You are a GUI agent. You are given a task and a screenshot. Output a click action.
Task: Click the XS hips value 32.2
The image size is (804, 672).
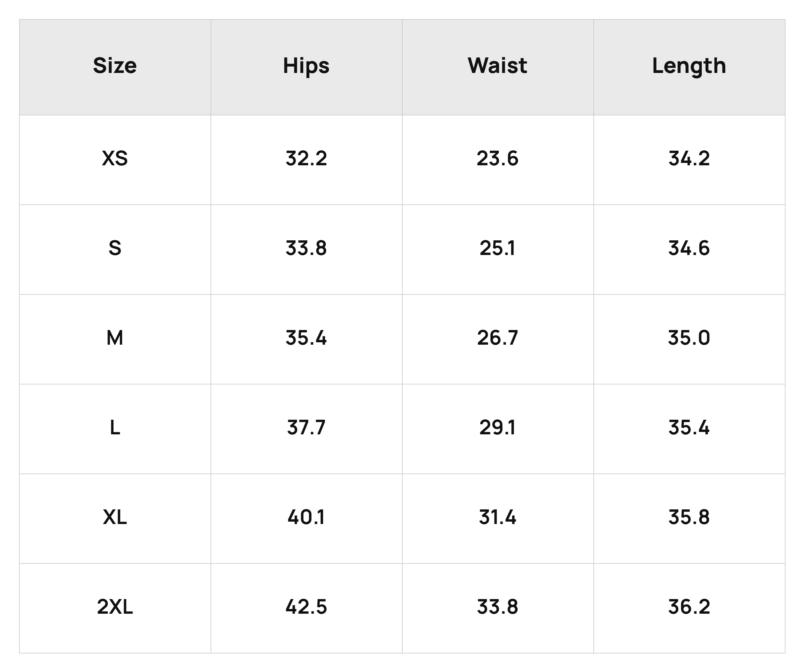tap(306, 158)
